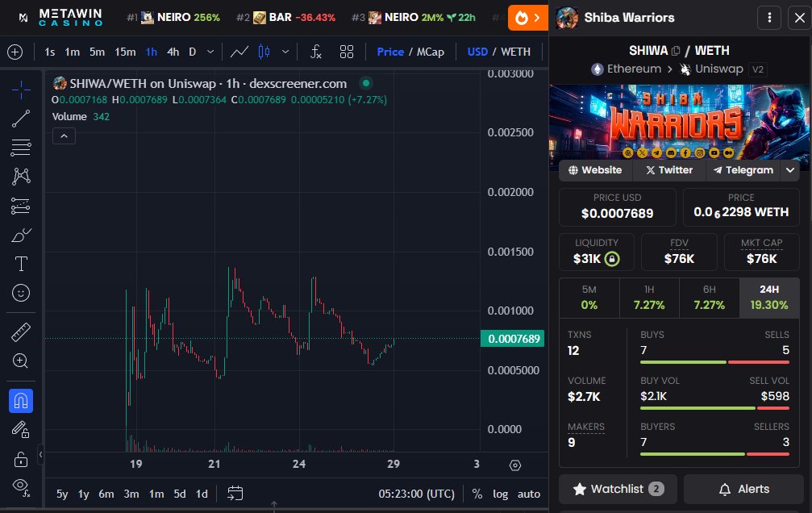The image size is (812, 513).
Task: Select the 15m interval
Action: click(125, 52)
